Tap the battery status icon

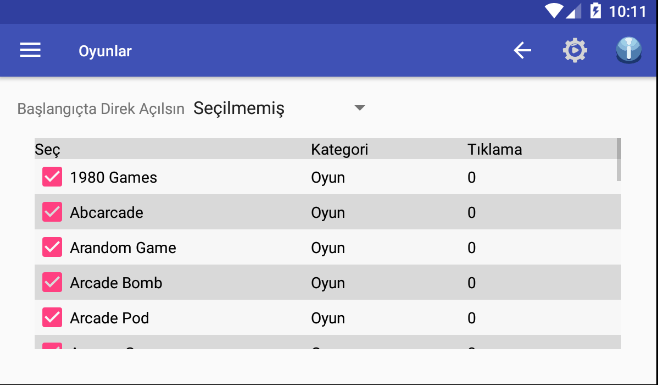click(595, 11)
